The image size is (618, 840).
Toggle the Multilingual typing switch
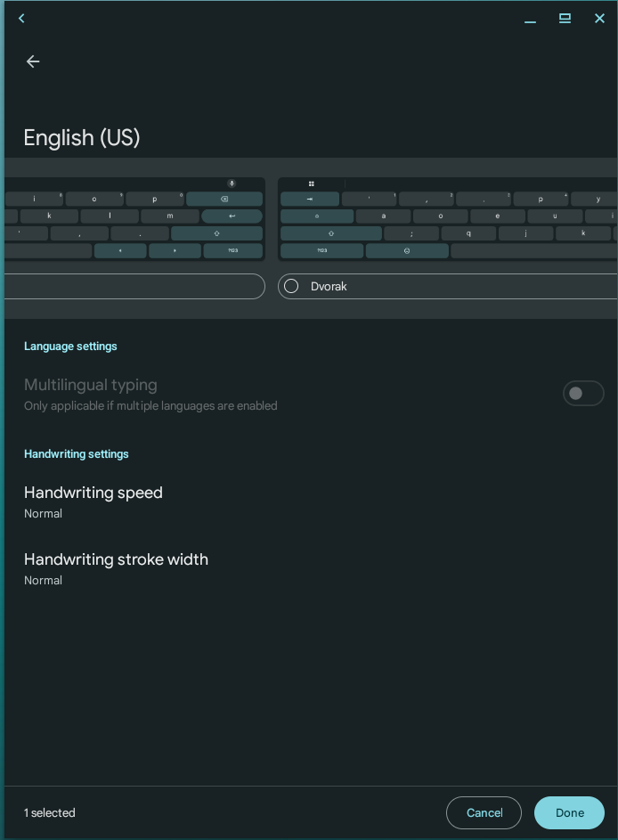point(582,394)
